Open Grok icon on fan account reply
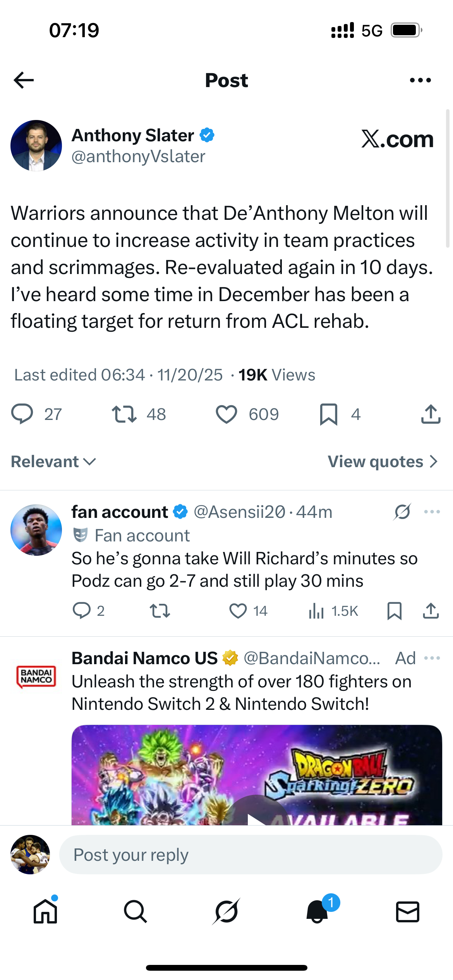This screenshot has width=453, height=980. point(402,512)
